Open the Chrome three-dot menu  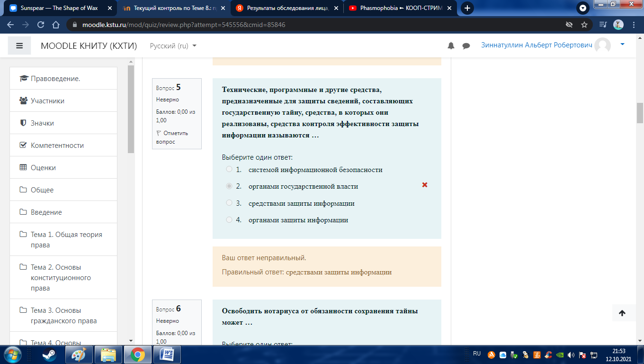tap(633, 25)
